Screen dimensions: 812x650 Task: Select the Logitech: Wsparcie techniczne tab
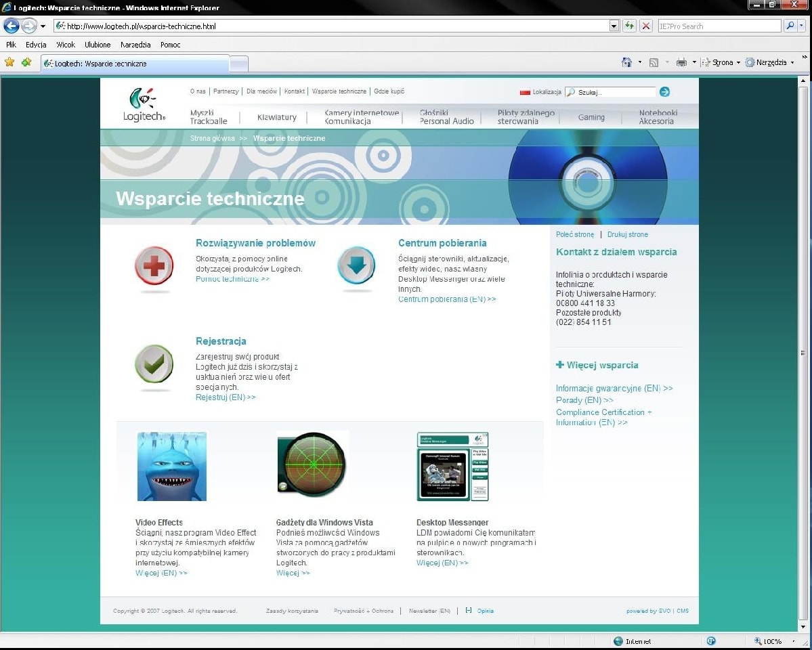point(135,64)
